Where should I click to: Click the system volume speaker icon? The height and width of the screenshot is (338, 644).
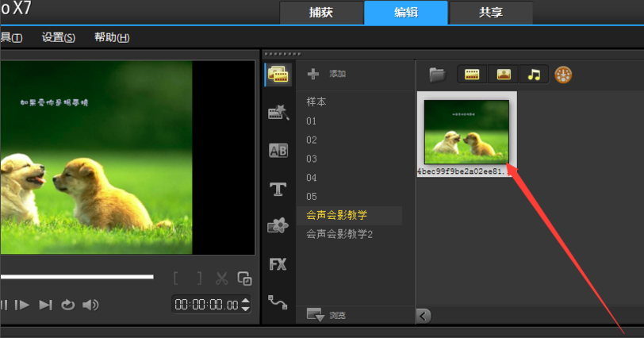click(x=90, y=305)
